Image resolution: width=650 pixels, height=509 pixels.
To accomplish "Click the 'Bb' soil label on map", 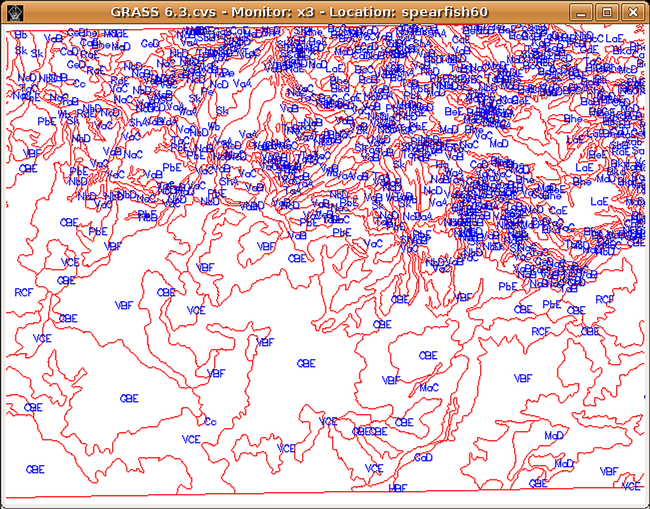I will (x=21, y=34).
